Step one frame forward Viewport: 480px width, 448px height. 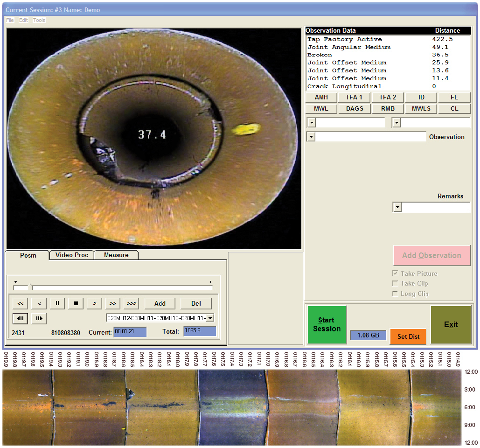click(39, 318)
